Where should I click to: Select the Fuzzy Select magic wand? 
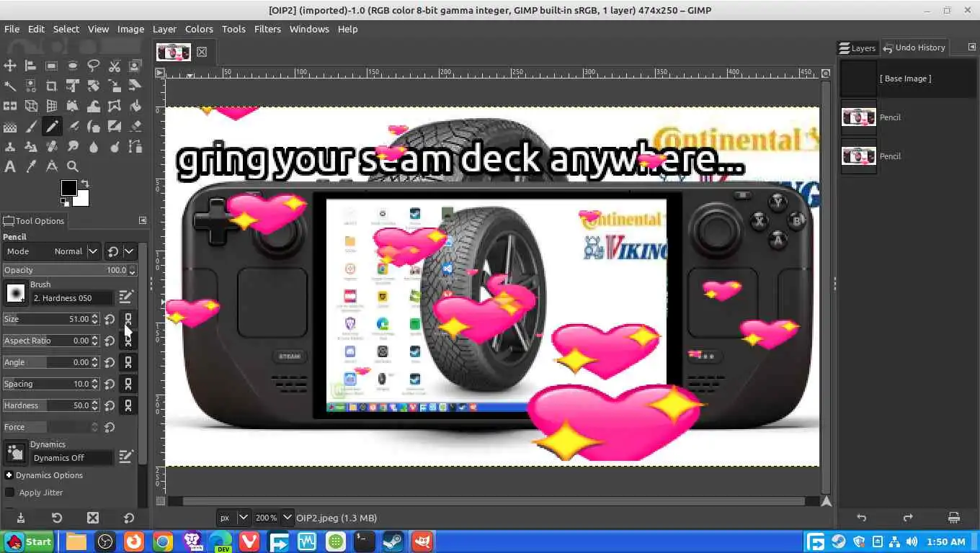click(10, 86)
